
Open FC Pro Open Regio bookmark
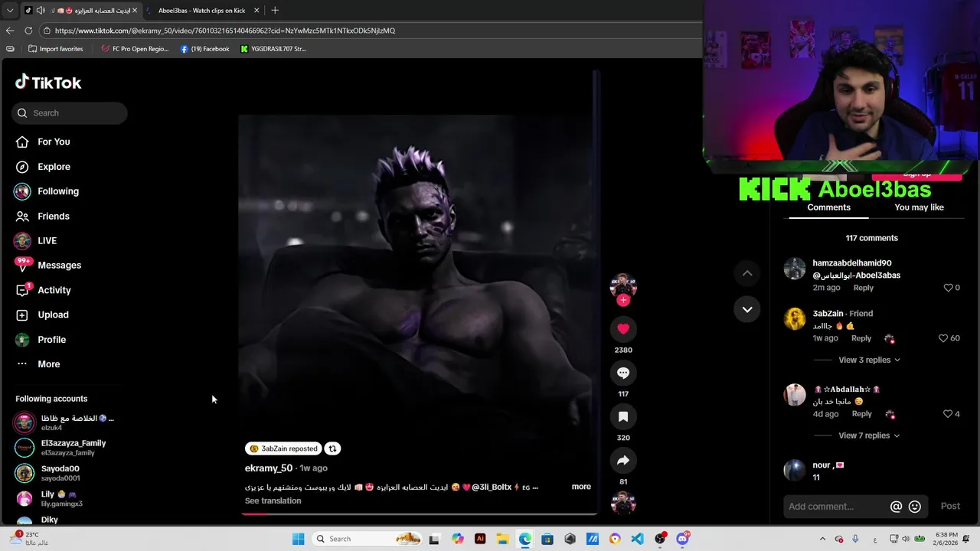pyautogui.click(x=135, y=49)
